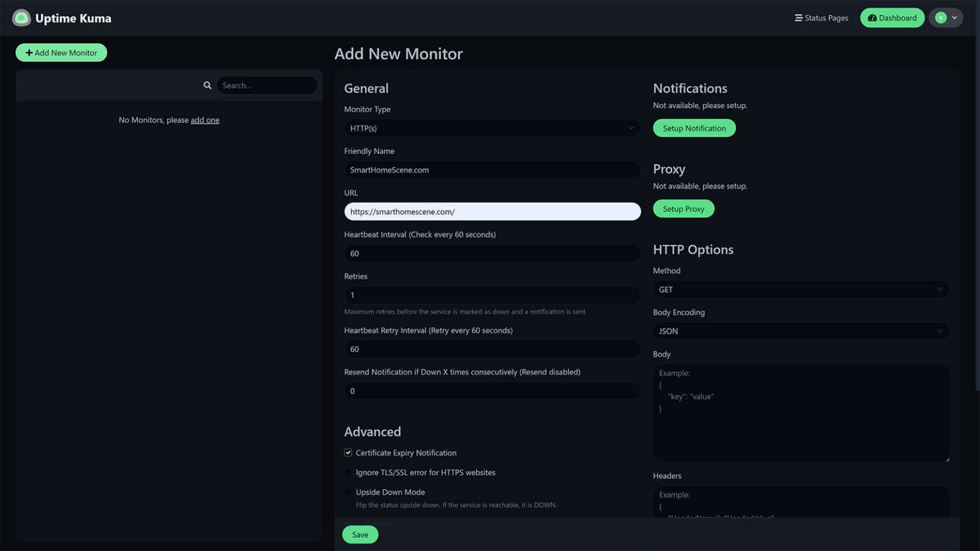Viewport: 980px width, 551px height.
Task: Expand the user account chevron menu
Action: [954, 18]
